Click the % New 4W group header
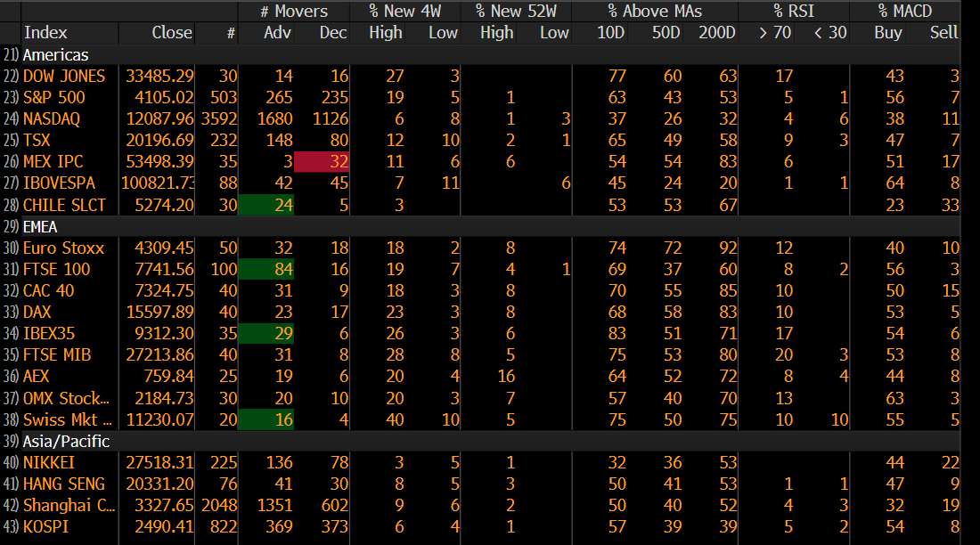980x545 pixels. tap(405, 12)
